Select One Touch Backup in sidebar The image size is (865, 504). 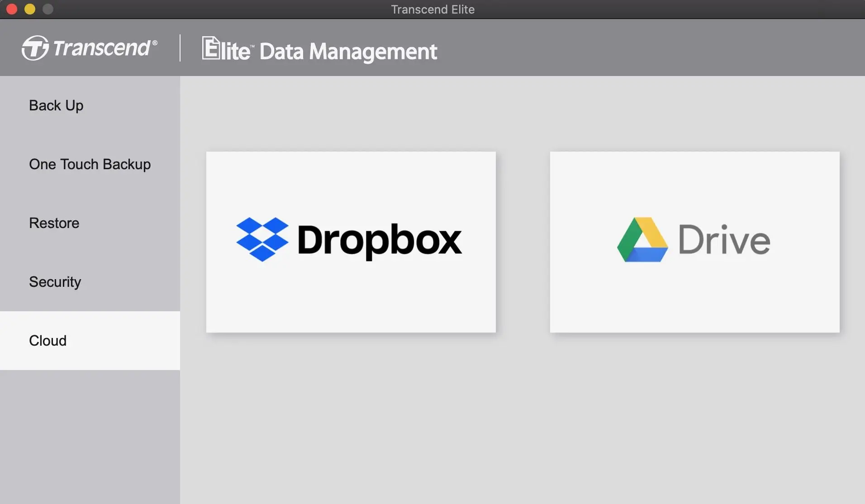pyautogui.click(x=90, y=164)
